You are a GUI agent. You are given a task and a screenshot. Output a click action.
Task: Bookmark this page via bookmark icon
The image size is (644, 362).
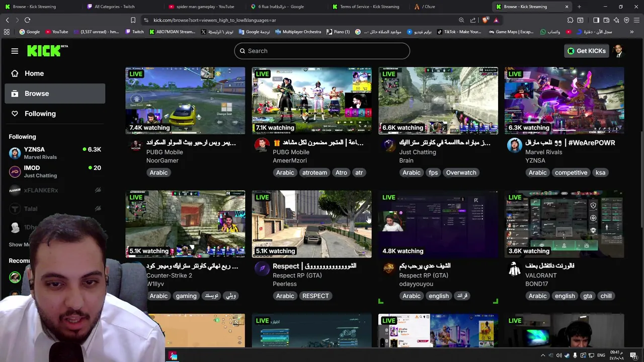pos(133,20)
